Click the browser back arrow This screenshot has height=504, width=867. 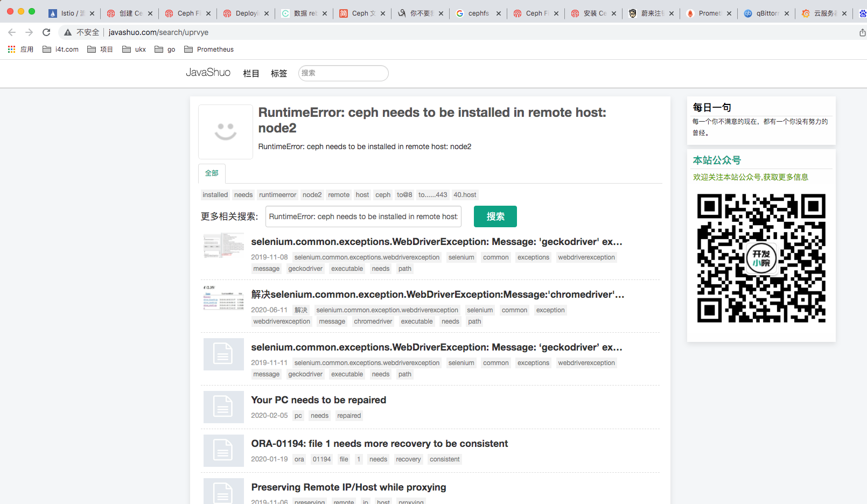coord(12,32)
